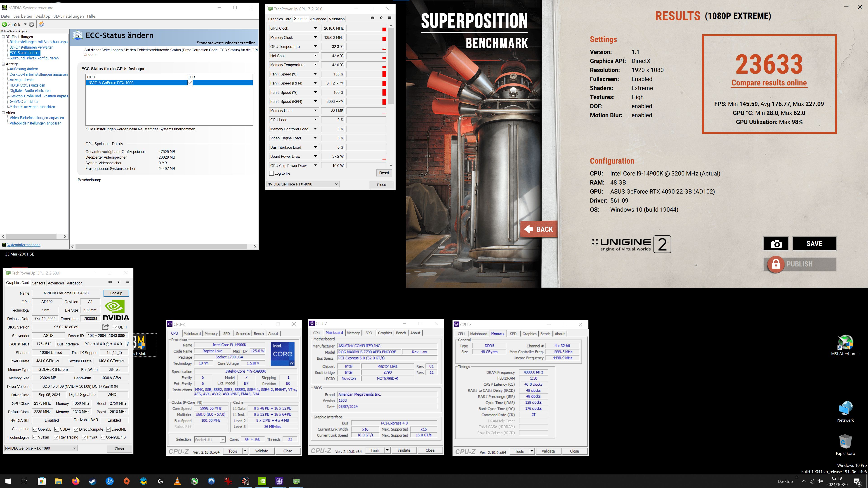The width and height of the screenshot is (868, 488).
Task: Toggle OpenCL checkbox
Action: click(35, 429)
